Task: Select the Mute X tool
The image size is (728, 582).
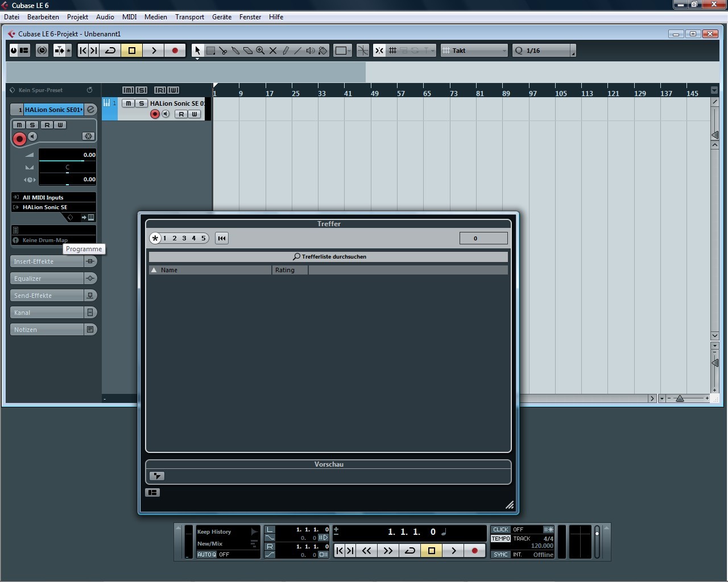Action: point(273,51)
